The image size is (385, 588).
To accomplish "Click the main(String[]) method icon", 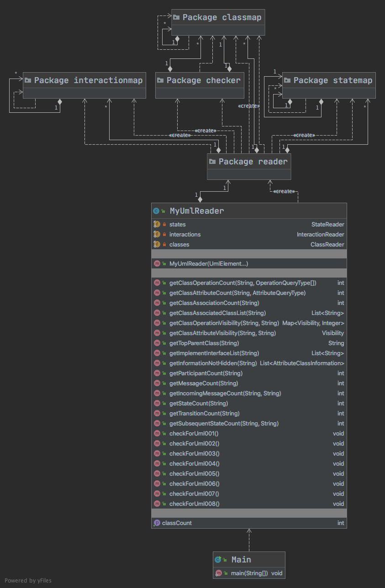I will 218,573.
